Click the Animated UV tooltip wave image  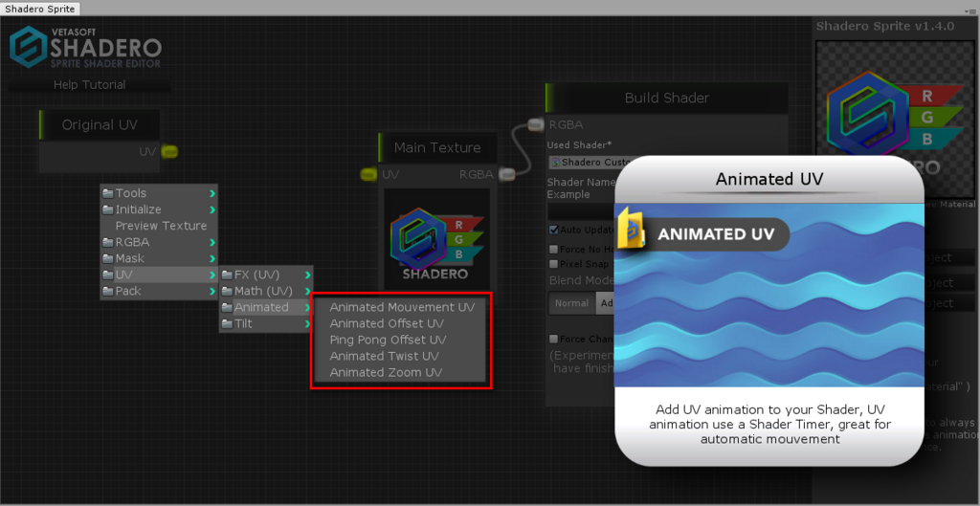(769, 296)
